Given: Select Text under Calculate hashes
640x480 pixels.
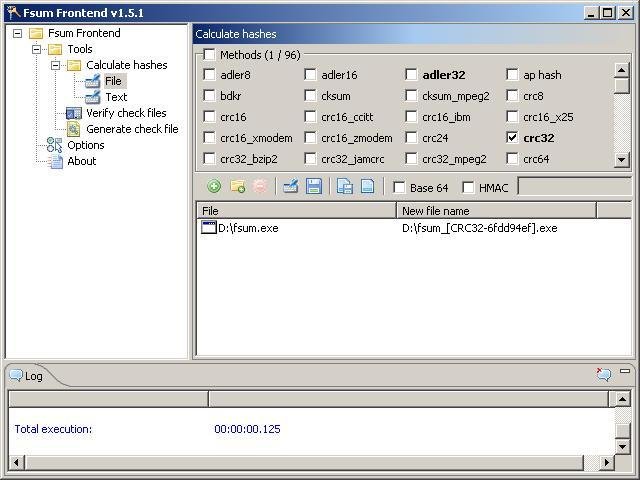Looking at the screenshot, I should [x=116, y=97].
